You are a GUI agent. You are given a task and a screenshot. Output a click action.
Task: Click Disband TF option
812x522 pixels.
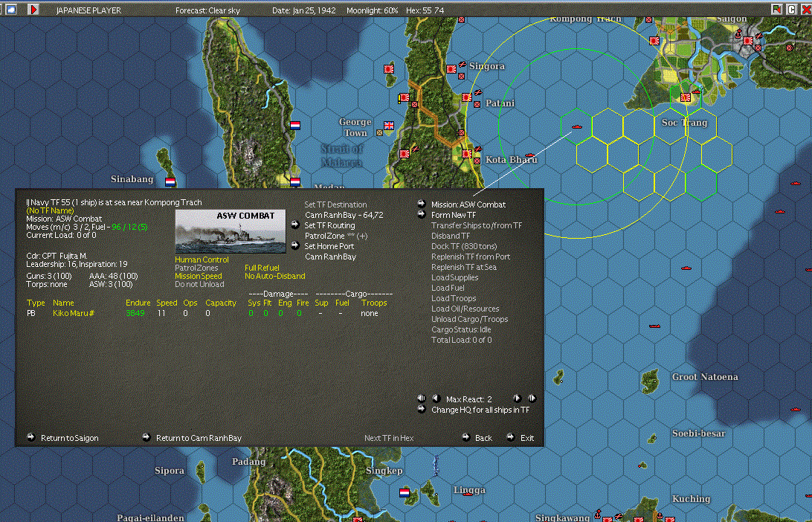(x=451, y=236)
